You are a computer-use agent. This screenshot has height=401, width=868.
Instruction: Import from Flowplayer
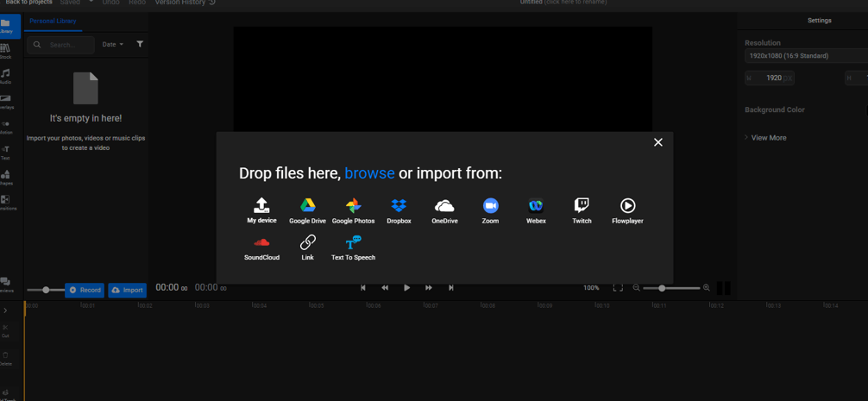[627, 210]
